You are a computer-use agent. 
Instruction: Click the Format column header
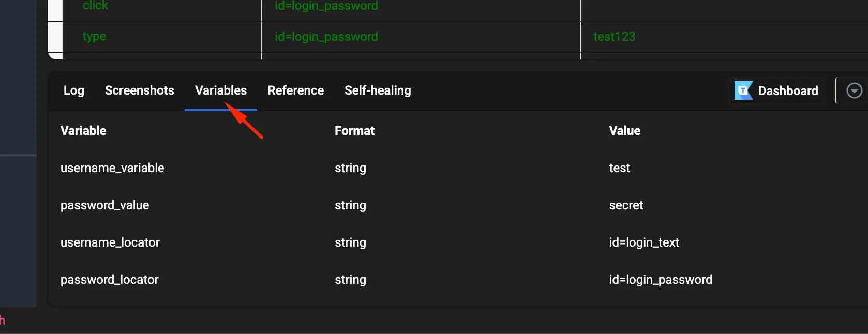[354, 131]
